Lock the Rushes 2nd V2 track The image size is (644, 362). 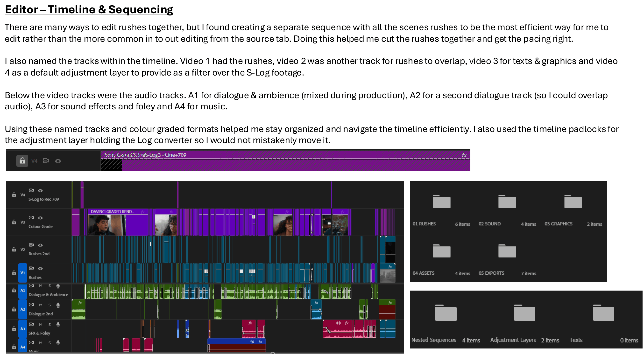tap(14, 249)
